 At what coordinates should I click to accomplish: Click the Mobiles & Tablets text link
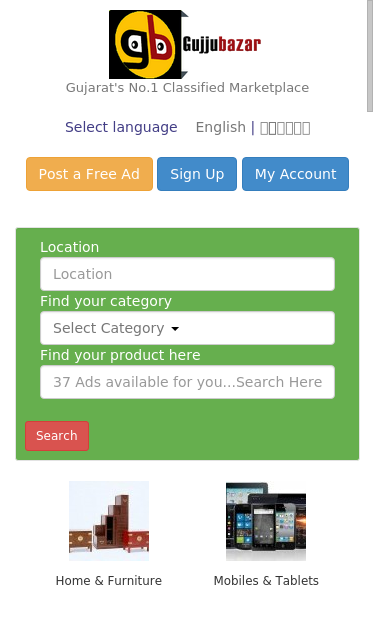click(x=266, y=581)
